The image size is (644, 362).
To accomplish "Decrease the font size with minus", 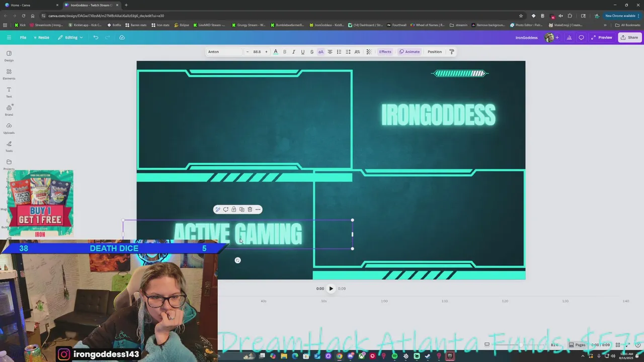I will [x=247, y=52].
